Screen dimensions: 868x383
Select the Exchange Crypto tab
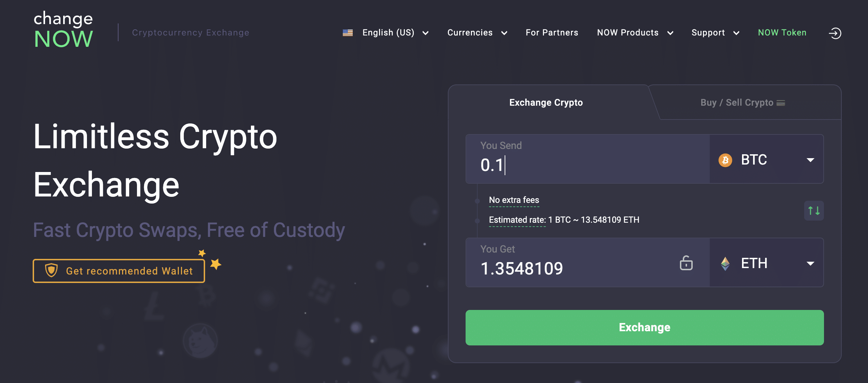546,102
